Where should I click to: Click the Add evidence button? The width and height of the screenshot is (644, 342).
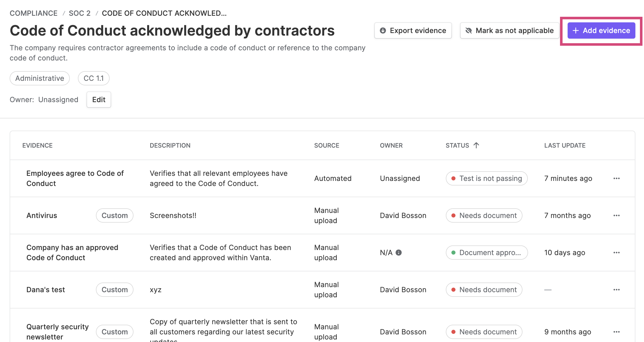pos(601,30)
